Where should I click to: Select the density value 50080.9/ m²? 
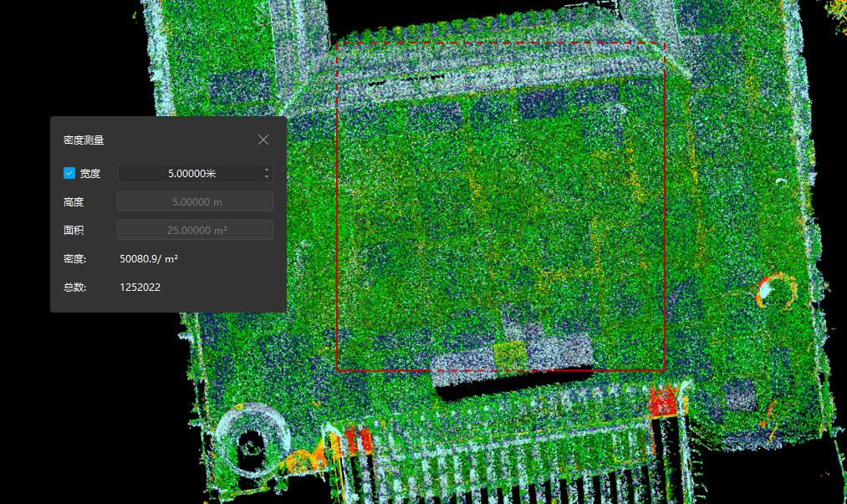point(149,259)
